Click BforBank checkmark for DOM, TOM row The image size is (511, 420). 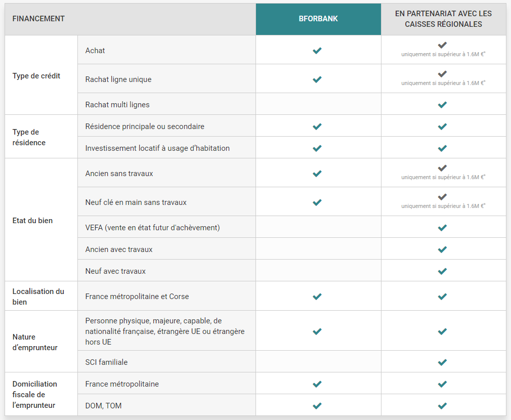click(317, 405)
